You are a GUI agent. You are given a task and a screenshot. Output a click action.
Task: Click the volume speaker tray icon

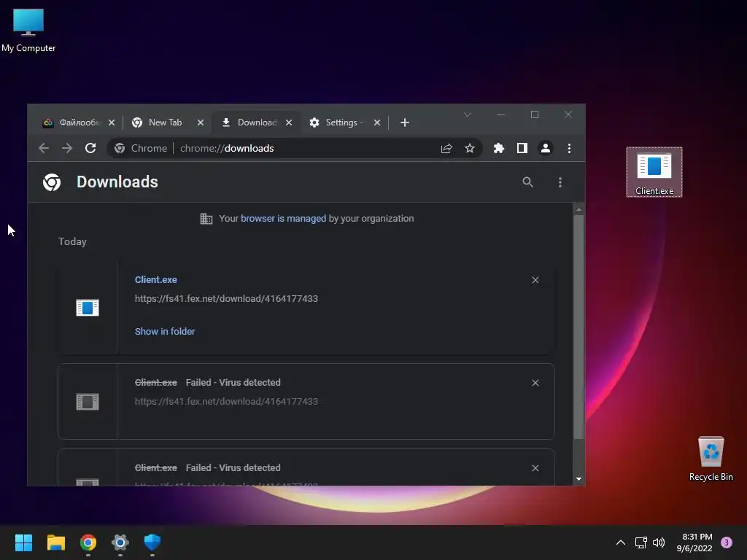659,542
